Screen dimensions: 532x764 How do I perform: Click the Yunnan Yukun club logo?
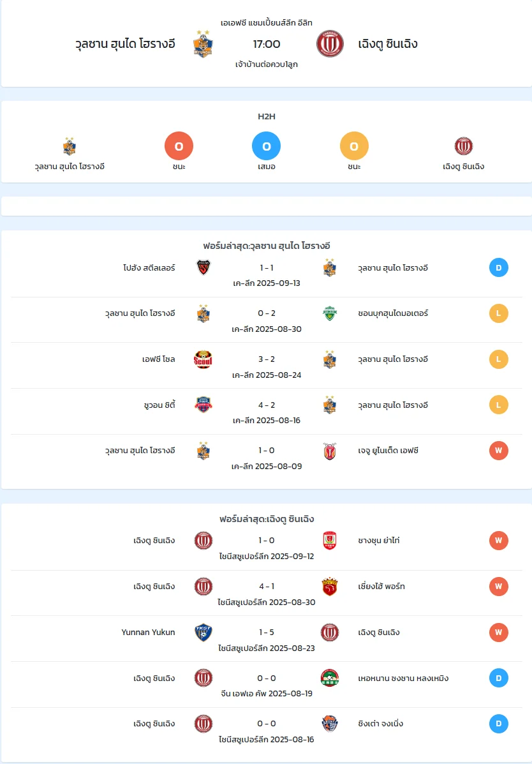click(203, 633)
